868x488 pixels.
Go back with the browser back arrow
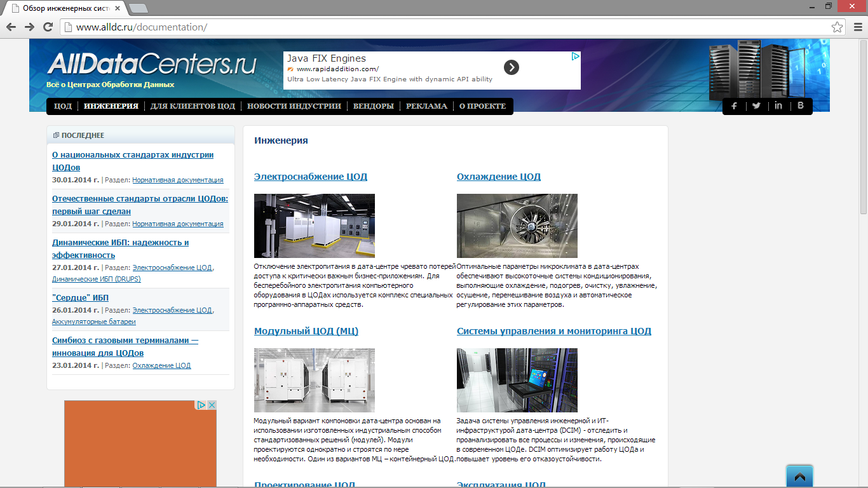(x=11, y=27)
